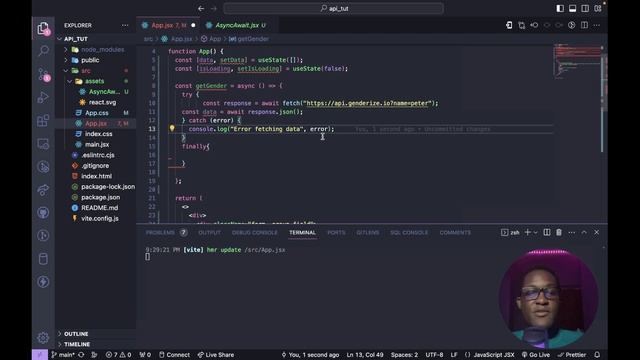This screenshot has width=640, height=360.
Task: Open notifications bell in status bar
Action: [597, 355]
